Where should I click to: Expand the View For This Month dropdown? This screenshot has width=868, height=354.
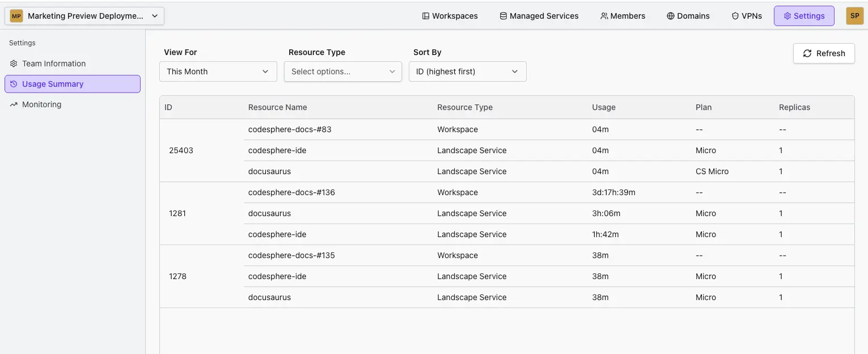[218, 71]
